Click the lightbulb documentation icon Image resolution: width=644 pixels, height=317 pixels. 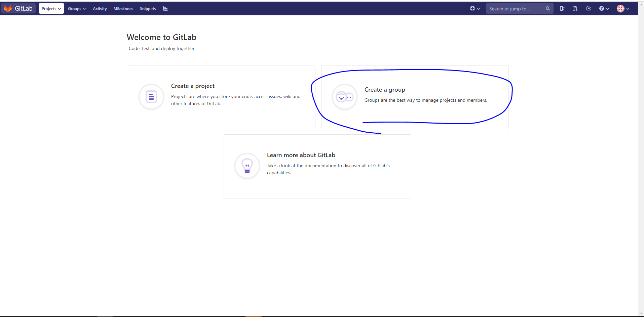point(247,166)
